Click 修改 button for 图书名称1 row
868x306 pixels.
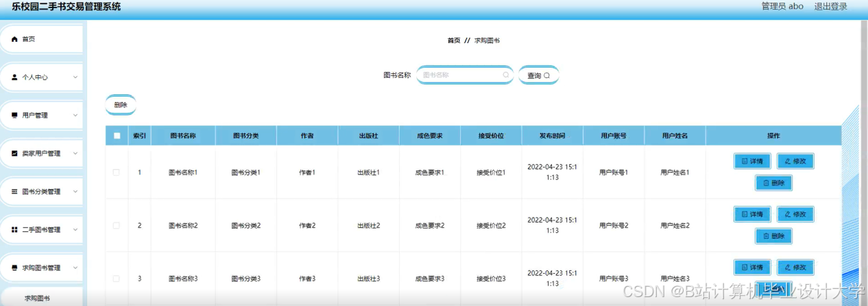[795, 162]
